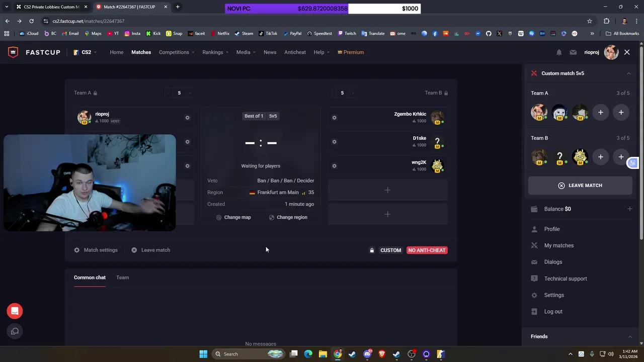
Task: Open the News page
Action: (x=270, y=52)
